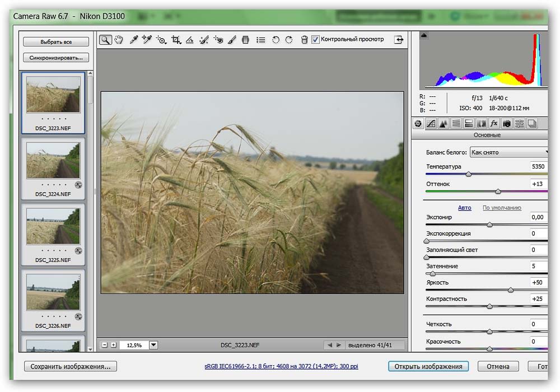Select the Crop tool
This screenshot has width=560, height=392.
(176, 40)
